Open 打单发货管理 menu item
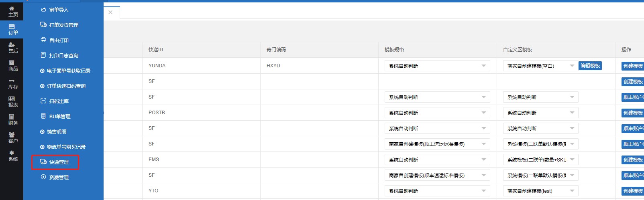Image resolution: width=644 pixels, height=200 pixels. [63, 25]
